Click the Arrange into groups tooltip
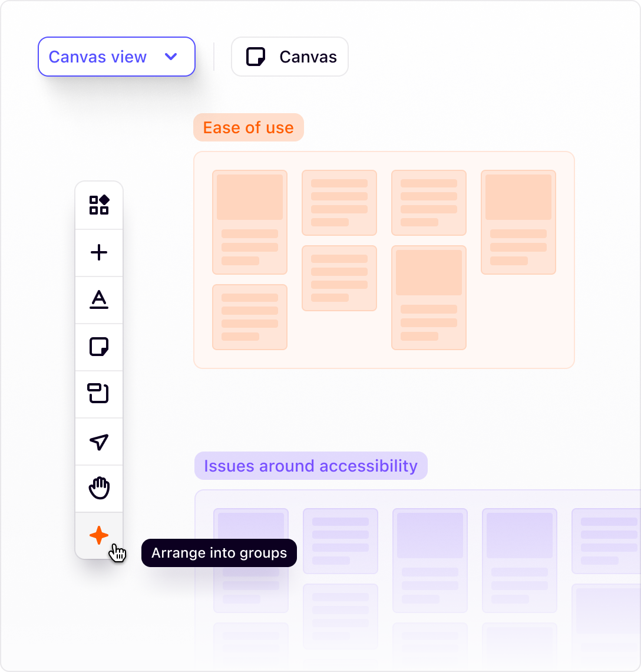 pyautogui.click(x=219, y=553)
